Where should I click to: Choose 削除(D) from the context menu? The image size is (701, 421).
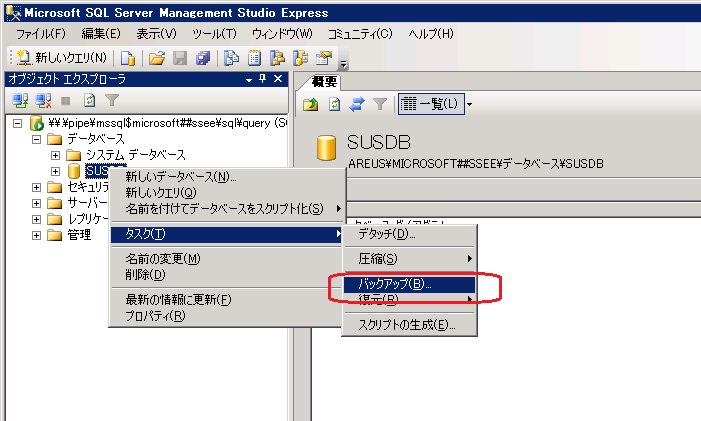click(x=227, y=275)
